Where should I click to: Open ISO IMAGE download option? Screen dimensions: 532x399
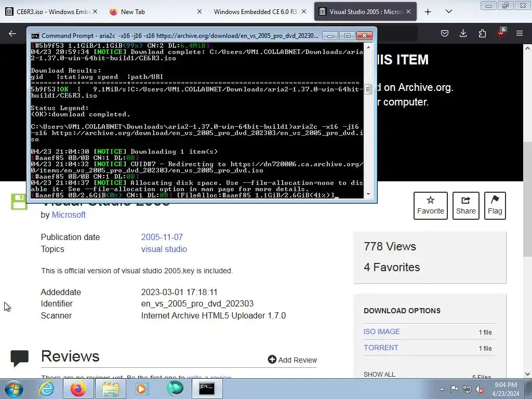coord(382,331)
